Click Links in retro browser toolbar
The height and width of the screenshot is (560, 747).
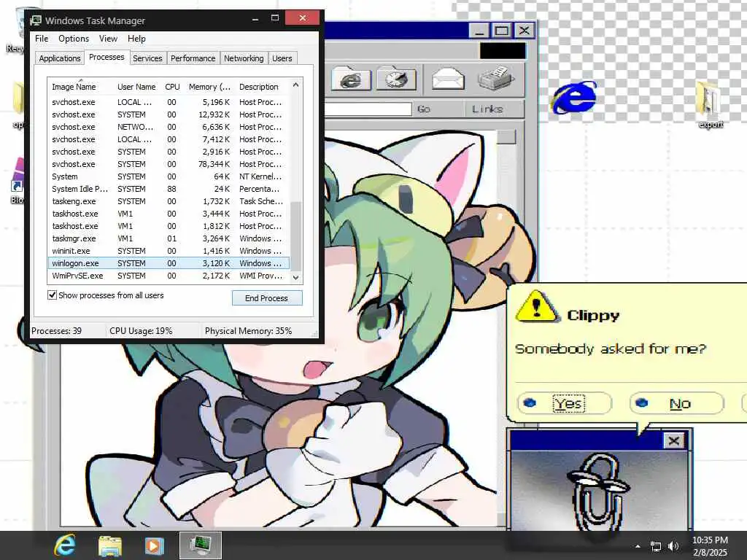(x=487, y=109)
